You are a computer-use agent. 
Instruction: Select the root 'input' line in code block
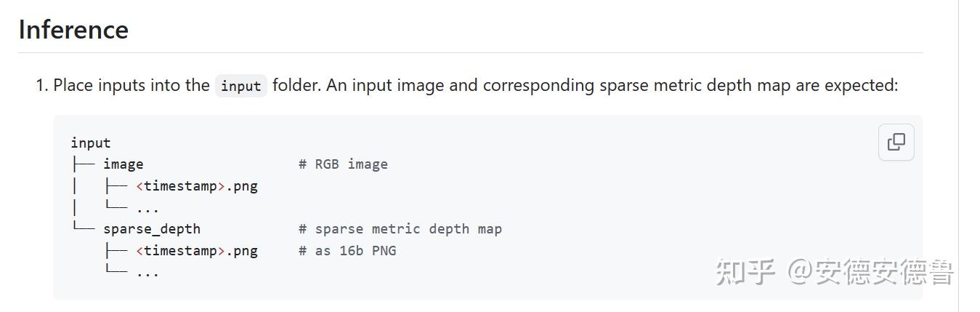[x=91, y=143]
